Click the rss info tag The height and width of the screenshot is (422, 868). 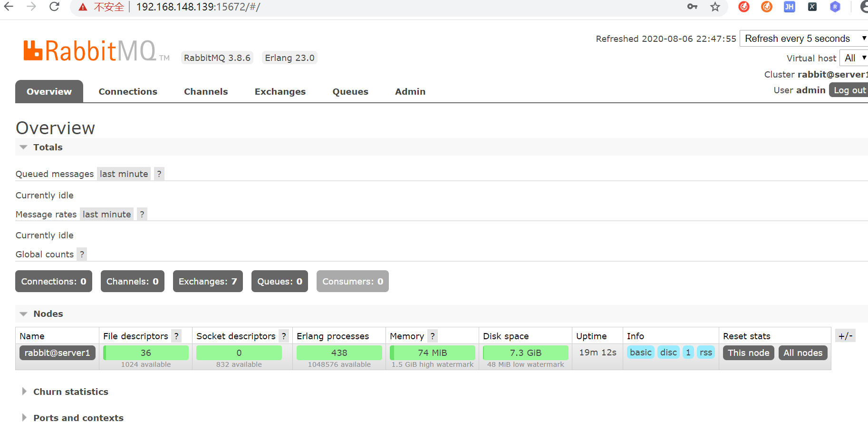[x=706, y=352]
